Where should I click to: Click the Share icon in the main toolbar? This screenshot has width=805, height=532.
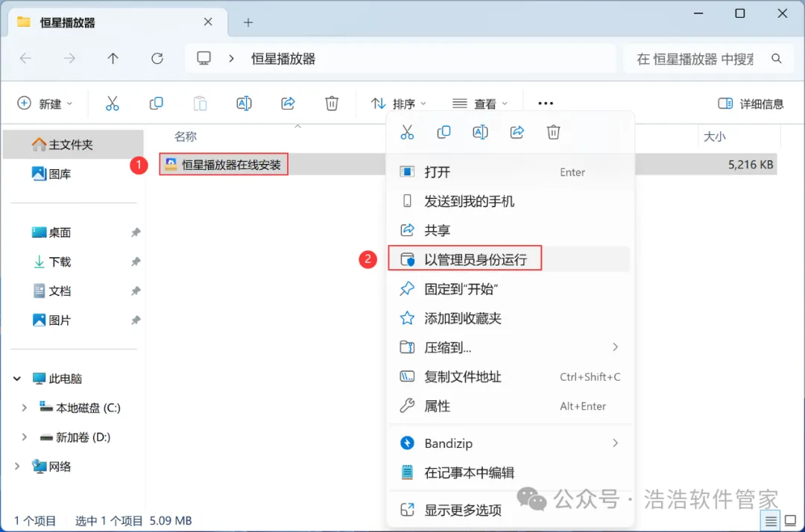coord(288,104)
